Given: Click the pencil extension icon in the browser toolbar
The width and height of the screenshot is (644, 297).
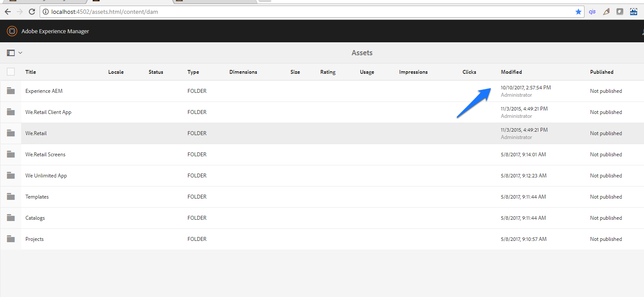Looking at the screenshot, I should click(606, 11).
